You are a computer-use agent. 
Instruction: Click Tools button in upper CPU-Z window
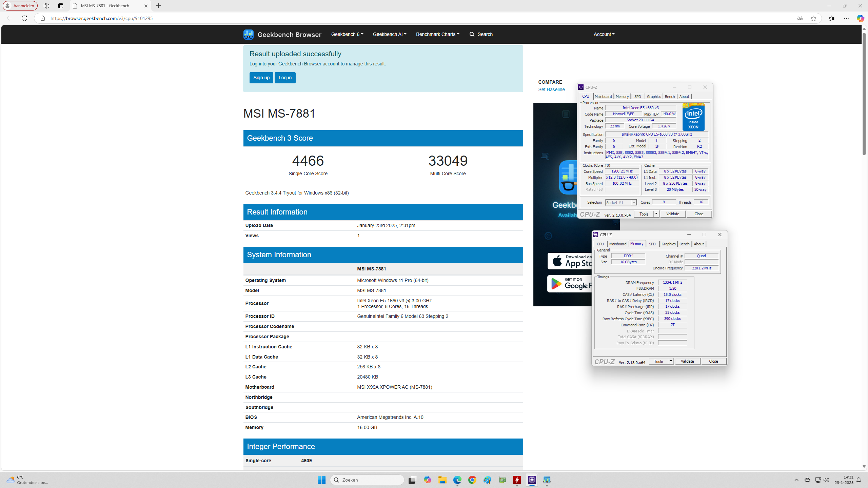[644, 214]
